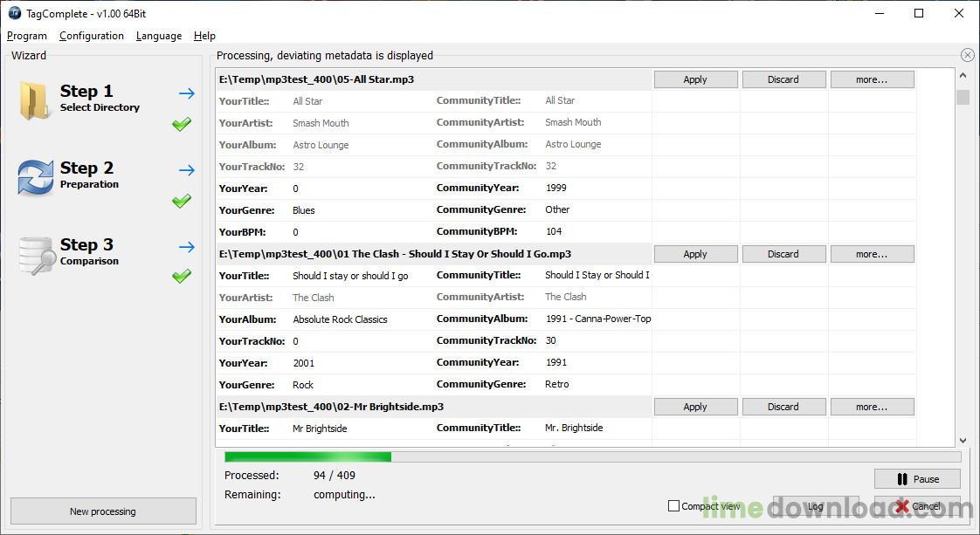Close the processing panel with the circled X
This screenshot has width=980, height=535.
(x=967, y=55)
